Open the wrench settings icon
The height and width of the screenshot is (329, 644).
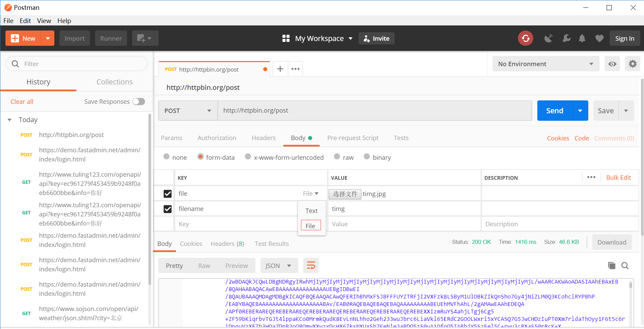566,38
